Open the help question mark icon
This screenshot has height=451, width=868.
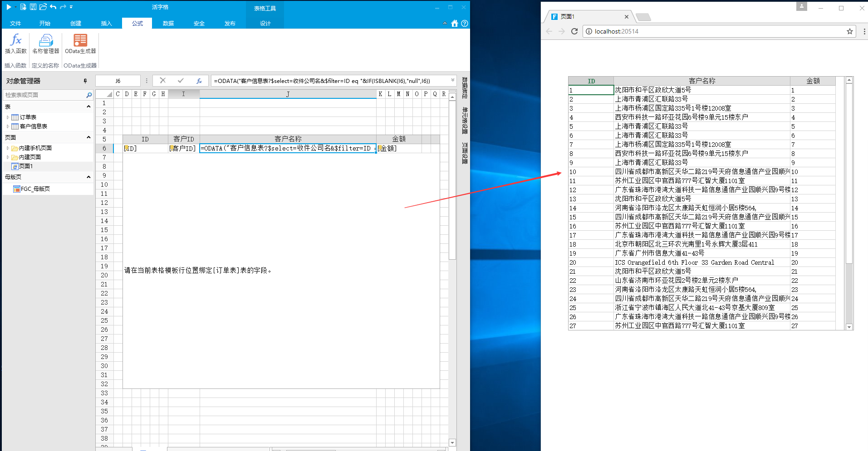tap(465, 24)
